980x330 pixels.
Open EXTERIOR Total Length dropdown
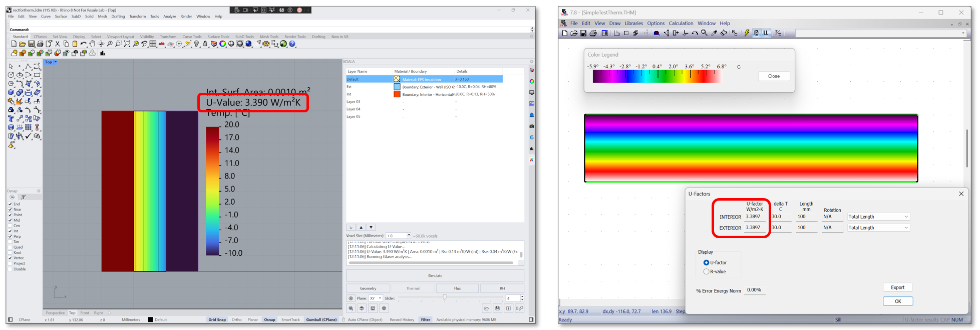[878, 228]
